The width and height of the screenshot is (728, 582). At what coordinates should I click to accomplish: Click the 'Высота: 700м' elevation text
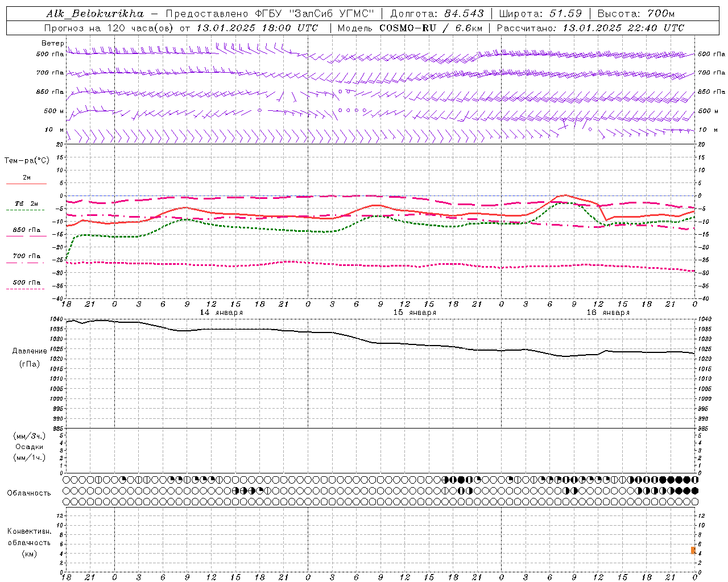tap(636, 14)
